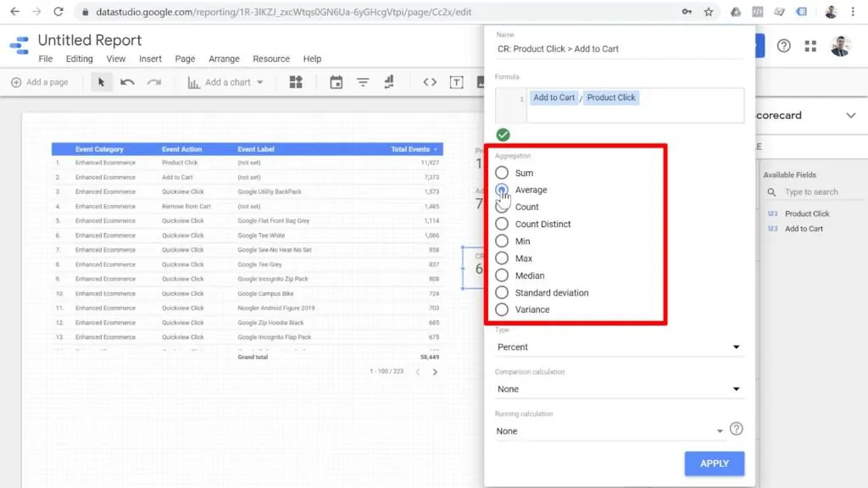Viewport: 868px width, 488px height.
Task: Click Add a page
Action: [39, 82]
